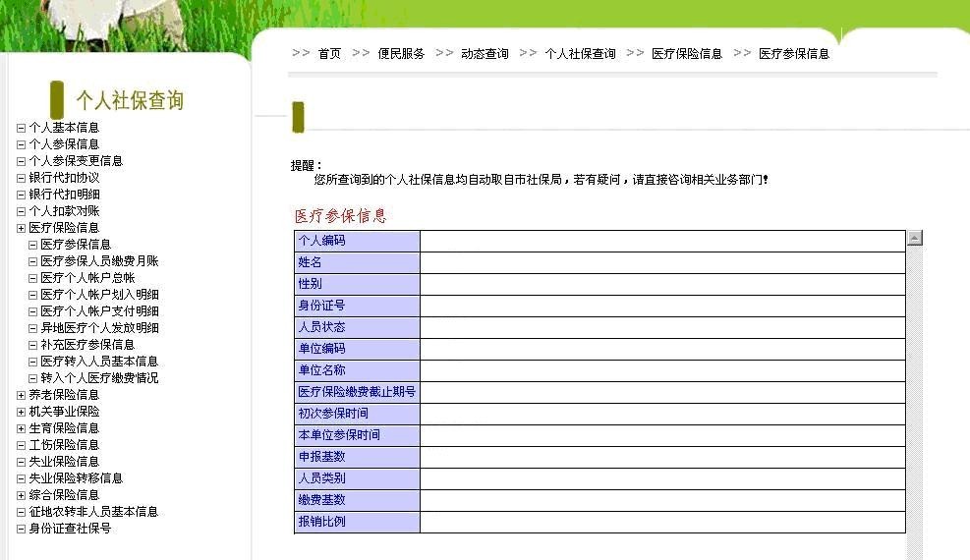
Task: Click the table's vertical scrollbar track
Action: click(915, 402)
